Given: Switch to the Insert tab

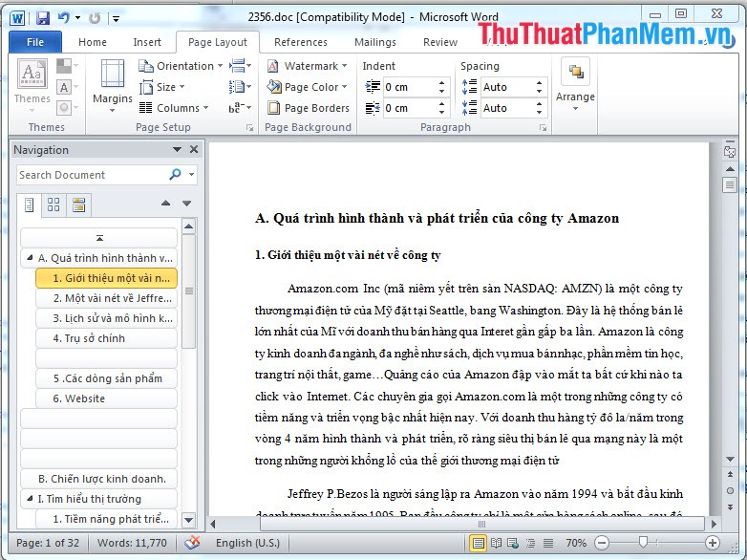Looking at the screenshot, I should click(147, 42).
